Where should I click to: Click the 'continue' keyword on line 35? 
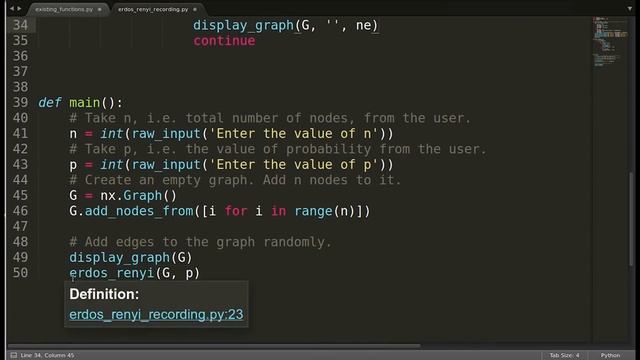224,40
